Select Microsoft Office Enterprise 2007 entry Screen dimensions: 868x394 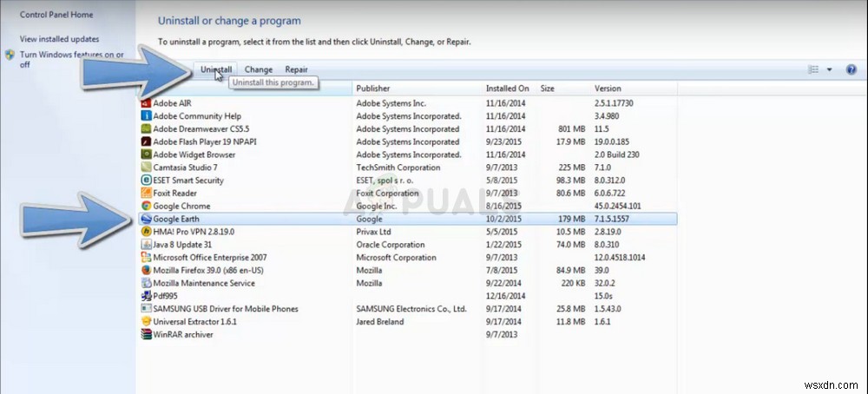[x=210, y=258]
